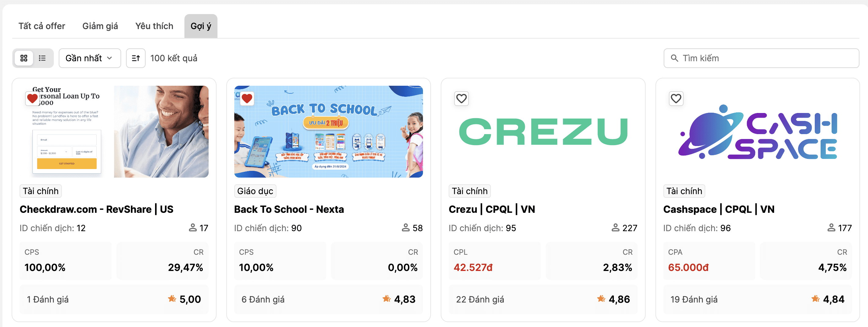Click the magnifier icon in search box
The image size is (868, 327).
pyautogui.click(x=674, y=58)
